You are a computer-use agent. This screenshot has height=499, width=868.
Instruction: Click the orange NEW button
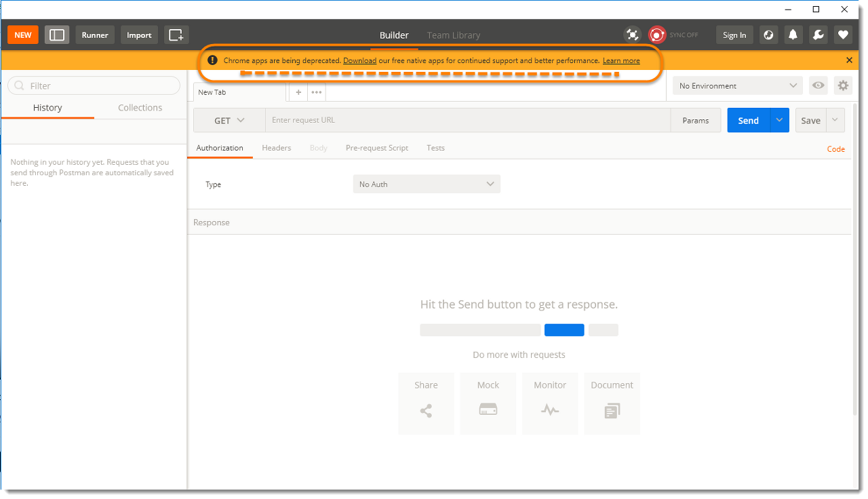(23, 35)
